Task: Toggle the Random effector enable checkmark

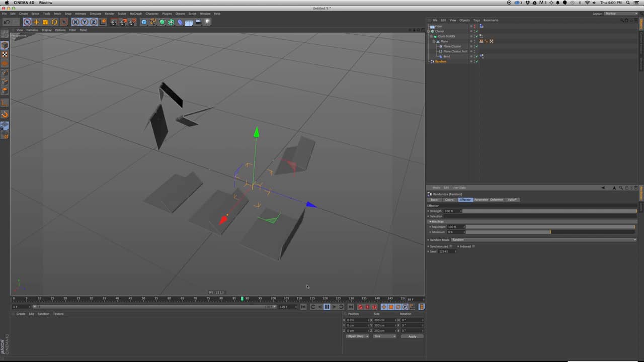Action: tap(476, 61)
